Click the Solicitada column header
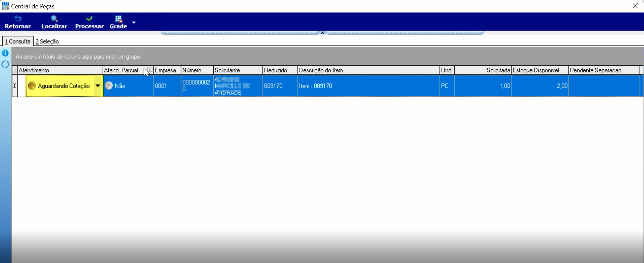 pyautogui.click(x=483, y=70)
